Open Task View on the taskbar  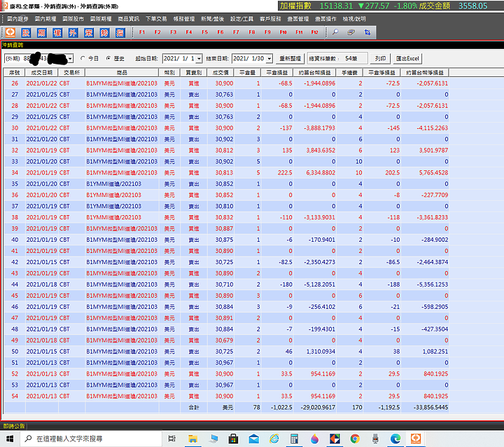172,439
